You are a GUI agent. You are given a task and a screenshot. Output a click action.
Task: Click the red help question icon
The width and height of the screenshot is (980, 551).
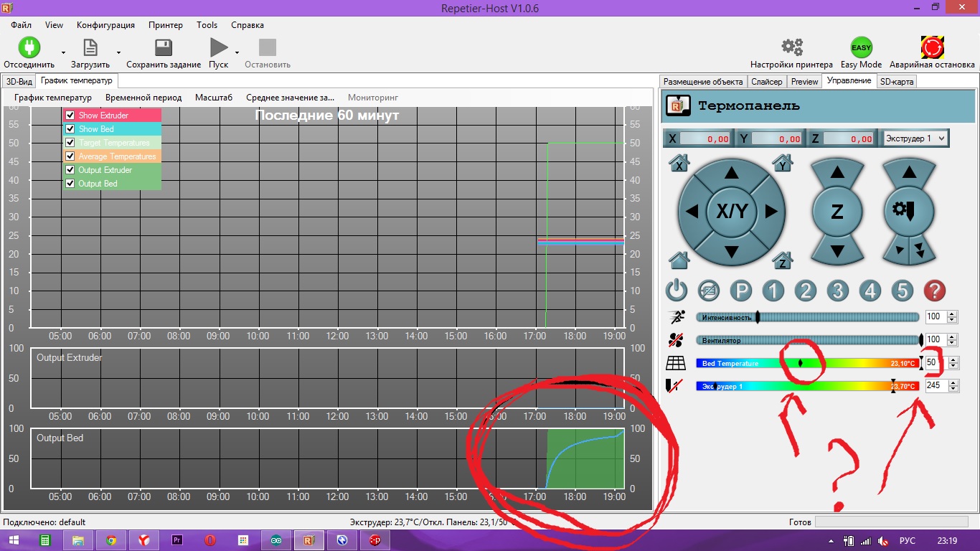[934, 291]
